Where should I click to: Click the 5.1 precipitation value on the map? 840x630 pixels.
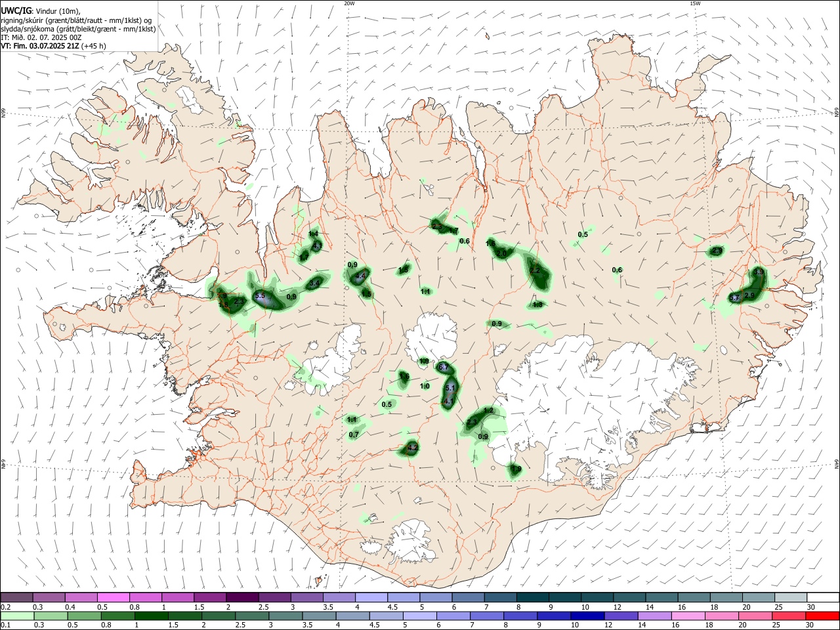450,388
